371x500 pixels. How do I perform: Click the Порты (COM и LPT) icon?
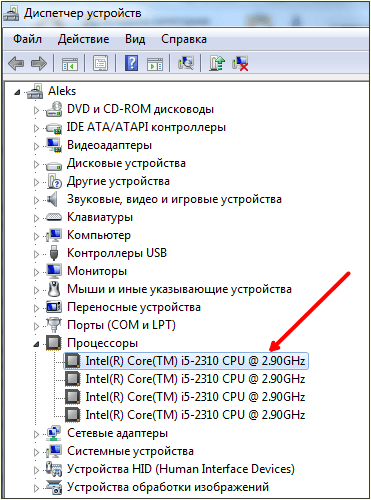click(54, 325)
